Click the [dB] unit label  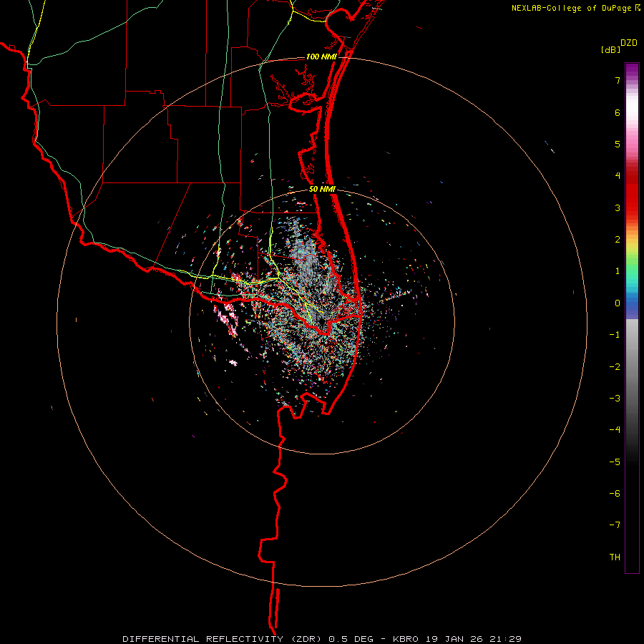[x=611, y=50]
